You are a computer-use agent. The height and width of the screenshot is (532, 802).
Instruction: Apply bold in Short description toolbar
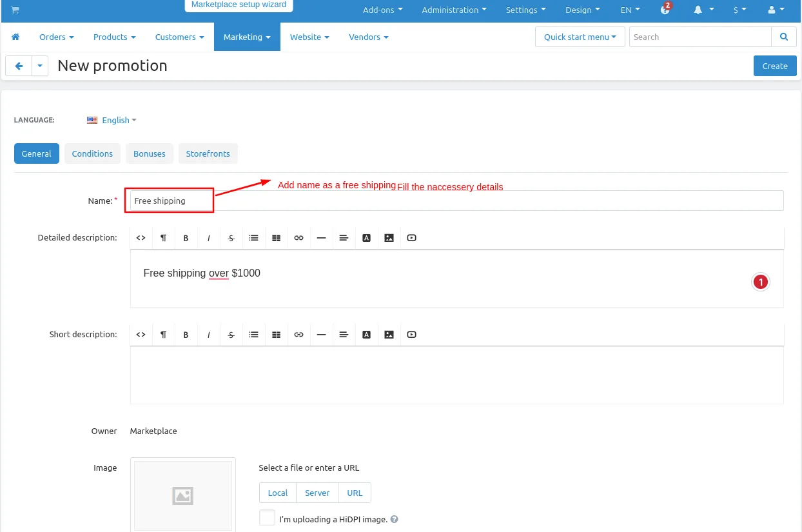(186, 335)
